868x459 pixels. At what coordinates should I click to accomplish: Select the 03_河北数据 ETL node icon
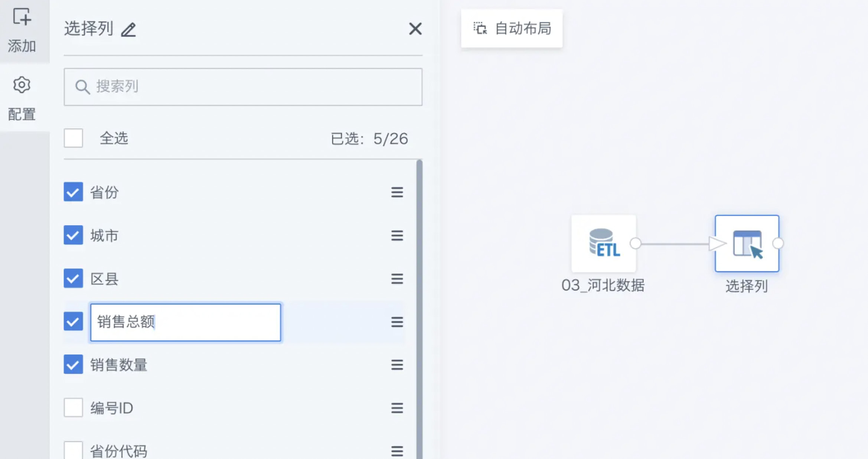pyautogui.click(x=604, y=244)
